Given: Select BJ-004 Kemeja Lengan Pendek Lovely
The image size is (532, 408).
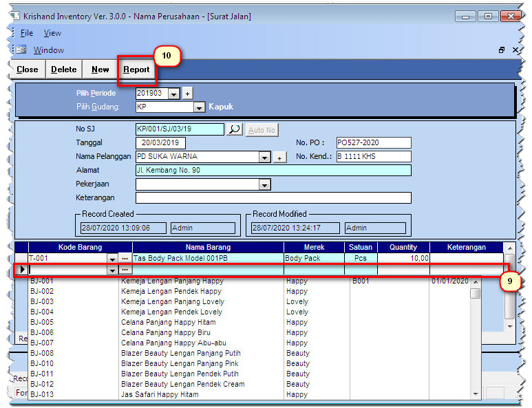Looking at the screenshot, I should [x=249, y=312].
